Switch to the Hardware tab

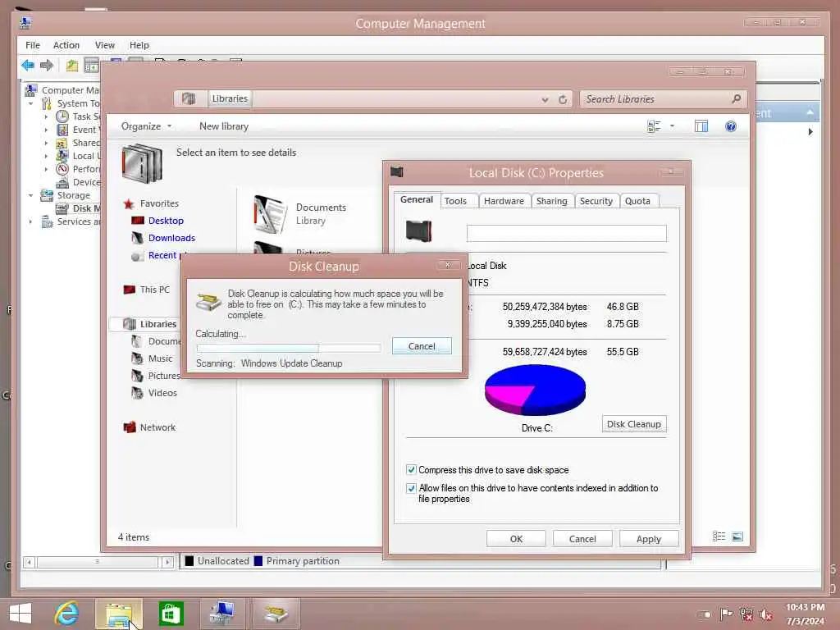[504, 201]
